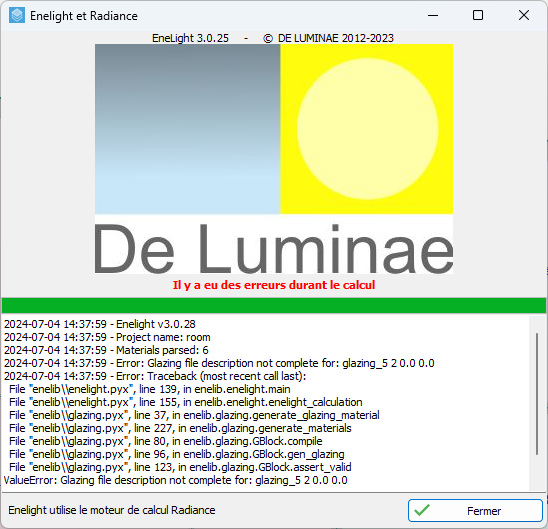
Task: Click traceback line 'line 139, in enelib.enelight.main'
Action: 150,389
